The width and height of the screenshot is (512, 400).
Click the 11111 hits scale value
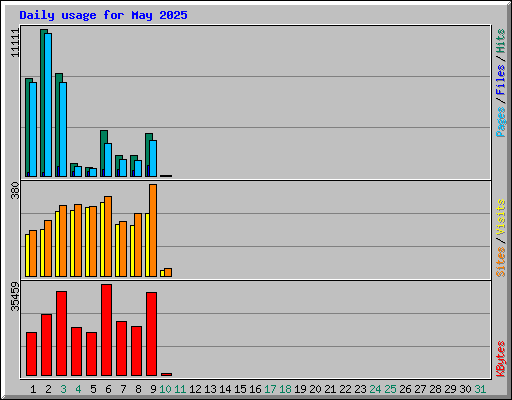[15, 43]
